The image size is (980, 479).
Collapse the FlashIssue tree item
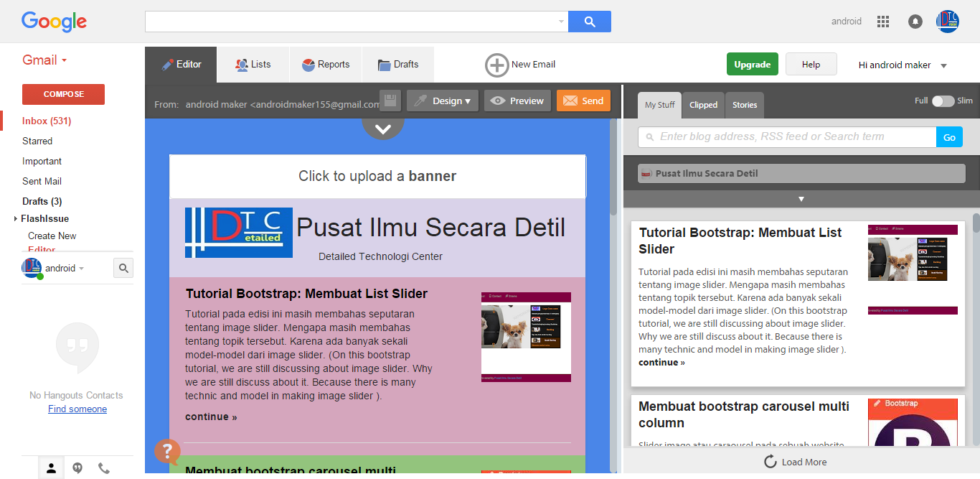pos(16,219)
